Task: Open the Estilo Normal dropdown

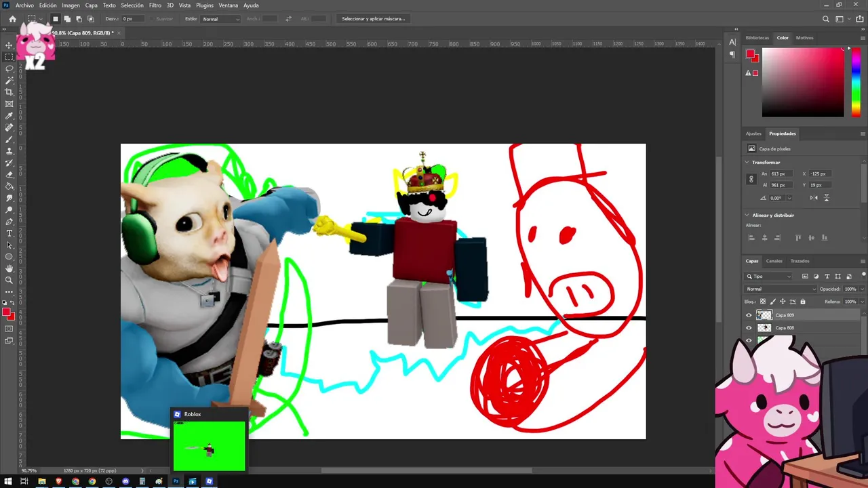Action: 221,19
